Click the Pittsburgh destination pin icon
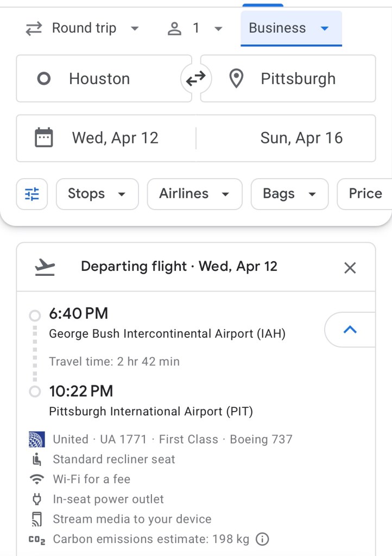Viewport: 392px width, 556px height. pos(236,79)
